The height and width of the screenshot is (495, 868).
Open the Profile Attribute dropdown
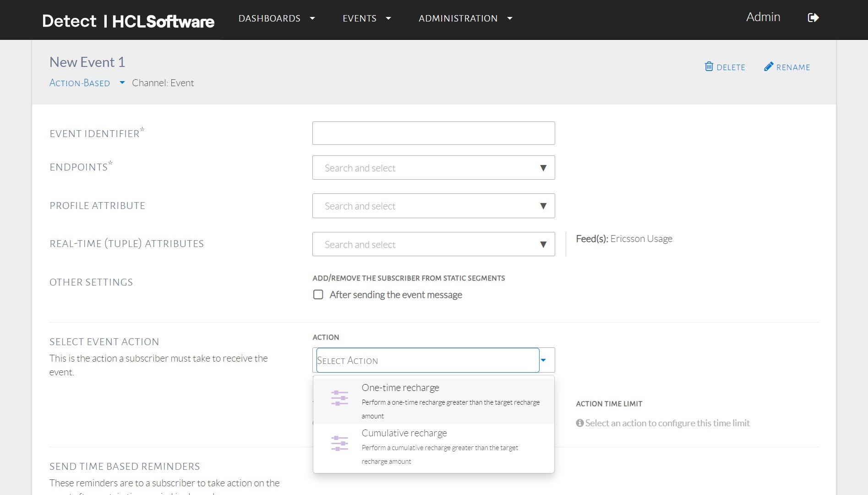543,206
